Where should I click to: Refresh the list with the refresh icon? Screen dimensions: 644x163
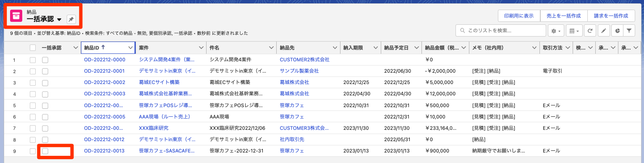click(590, 31)
